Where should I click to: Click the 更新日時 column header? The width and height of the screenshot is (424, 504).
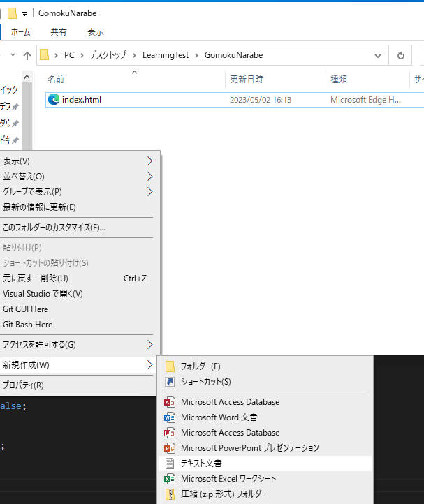[247, 80]
